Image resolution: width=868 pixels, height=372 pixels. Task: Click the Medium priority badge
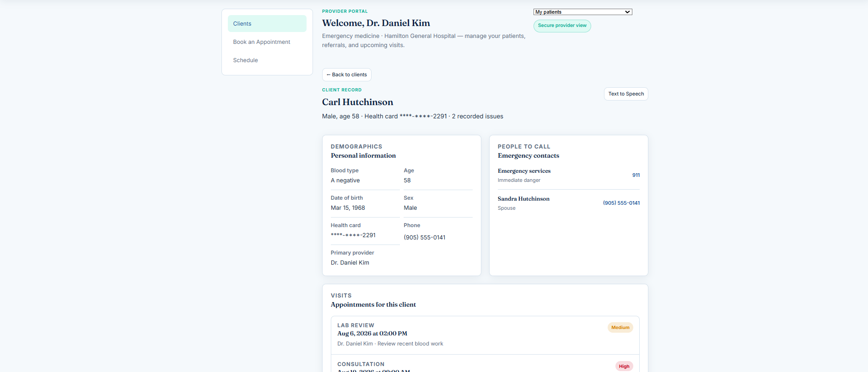(x=620, y=328)
